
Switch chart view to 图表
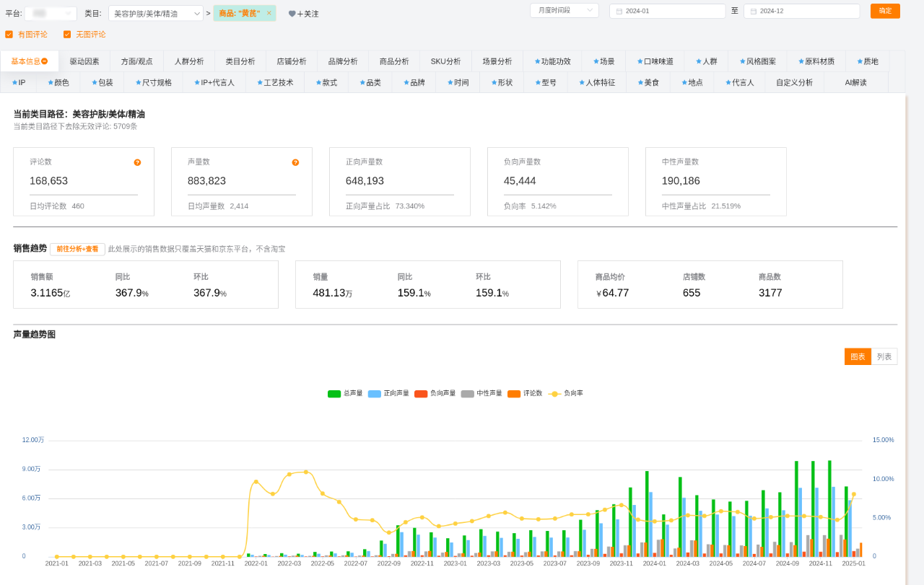[x=858, y=356]
